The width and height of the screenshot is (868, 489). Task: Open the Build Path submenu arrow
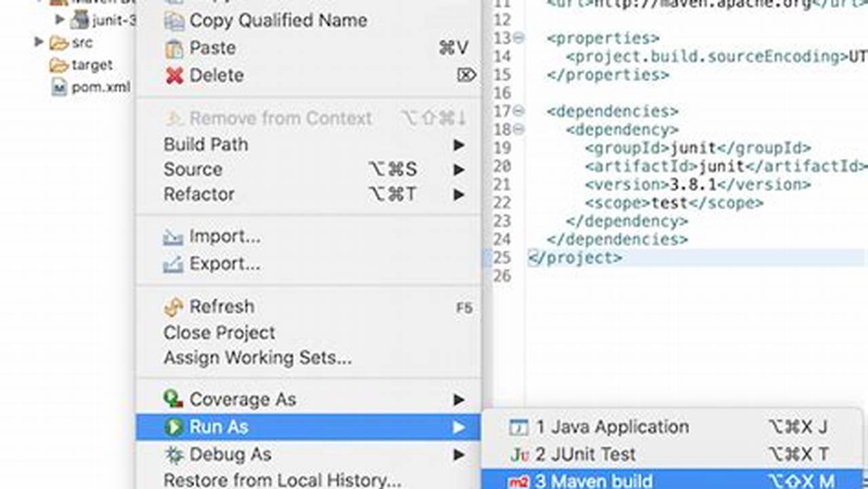coord(458,145)
